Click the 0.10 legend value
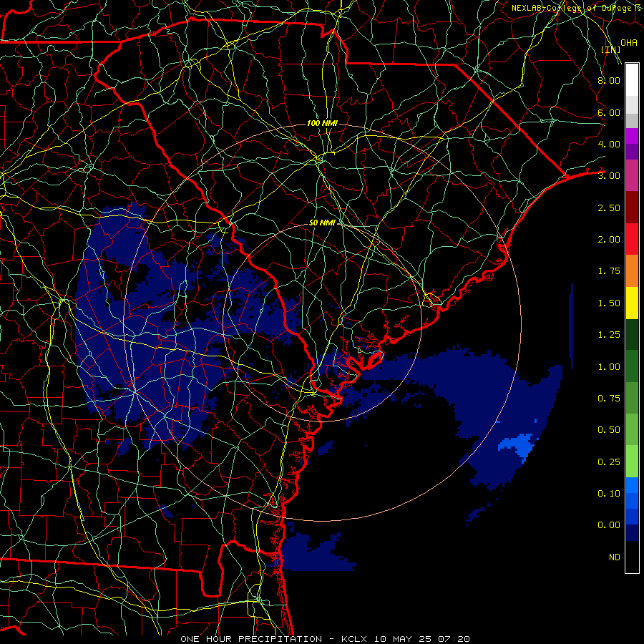The height and width of the screenshot is (644, 644). pyautogui.click(x=609, y=494)
